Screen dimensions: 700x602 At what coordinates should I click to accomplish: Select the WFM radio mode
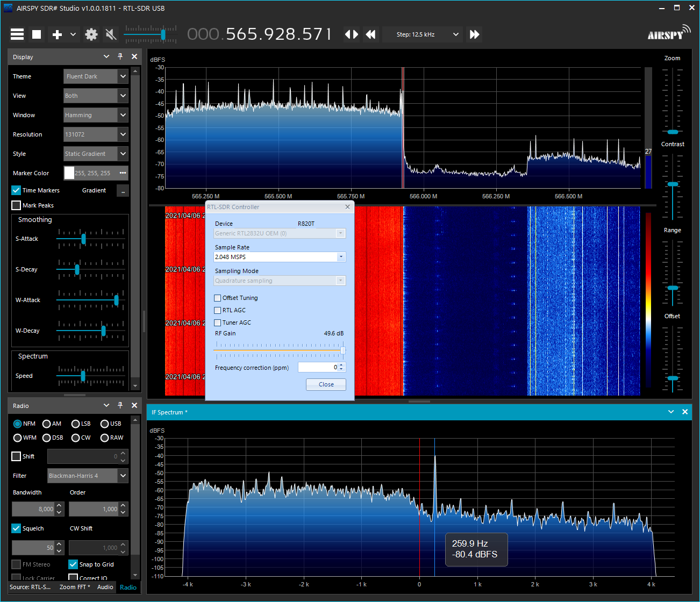18,438
